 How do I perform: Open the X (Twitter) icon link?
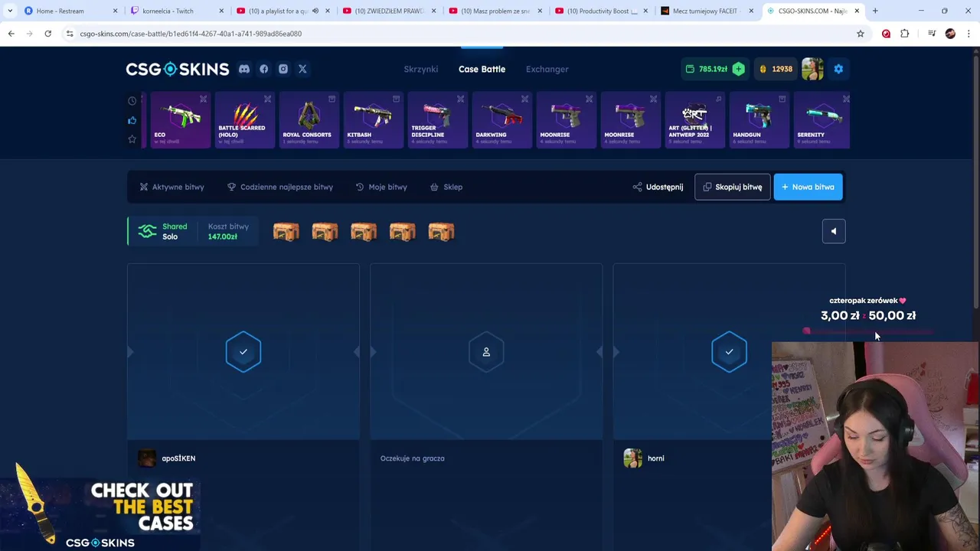pos(302,69)
